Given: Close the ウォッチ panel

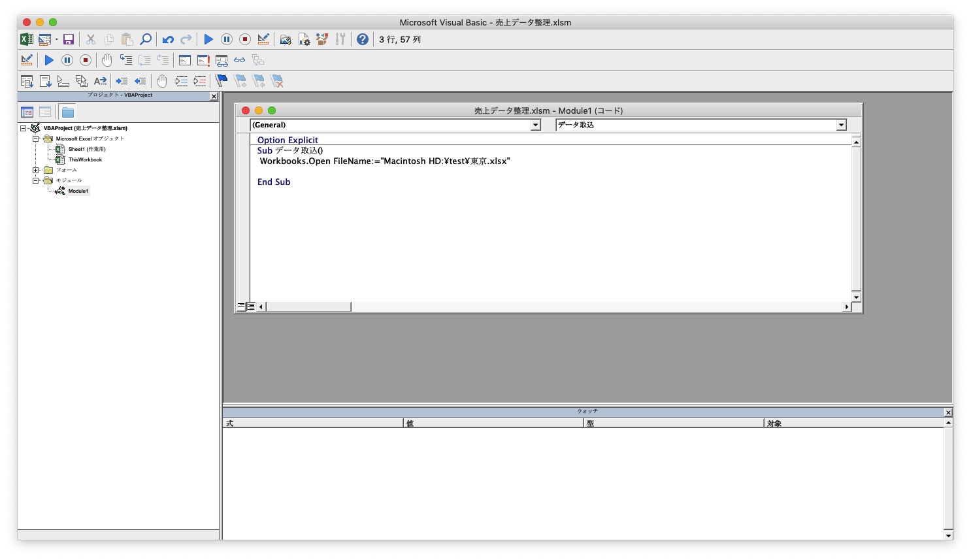Looking at the screenshot, I should 948,412.
